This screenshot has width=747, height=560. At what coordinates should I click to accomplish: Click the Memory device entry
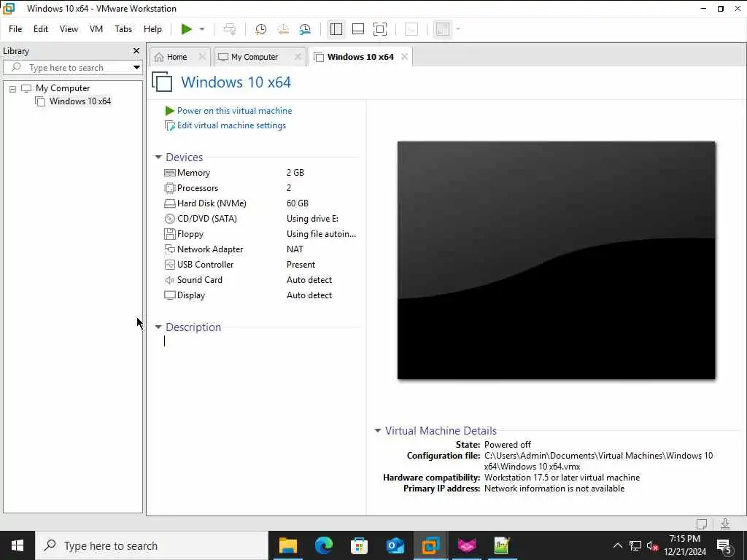click(193, 173)
